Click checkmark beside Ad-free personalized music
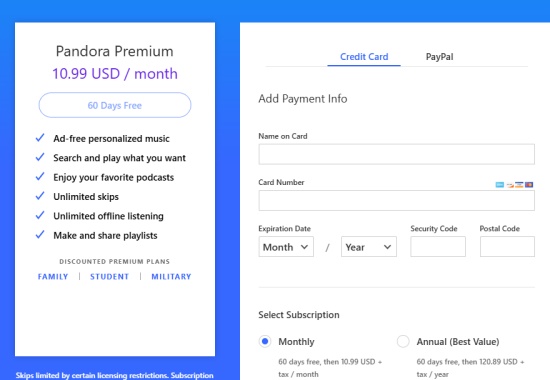 [40, 138]
